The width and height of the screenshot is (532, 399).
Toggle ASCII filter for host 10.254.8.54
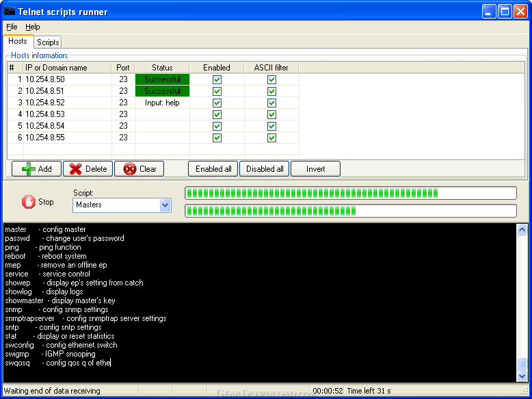point(271,126)
